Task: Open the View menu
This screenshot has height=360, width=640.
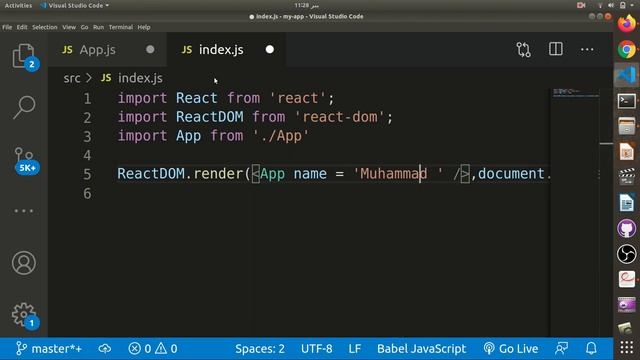Action: coord(69,27)
